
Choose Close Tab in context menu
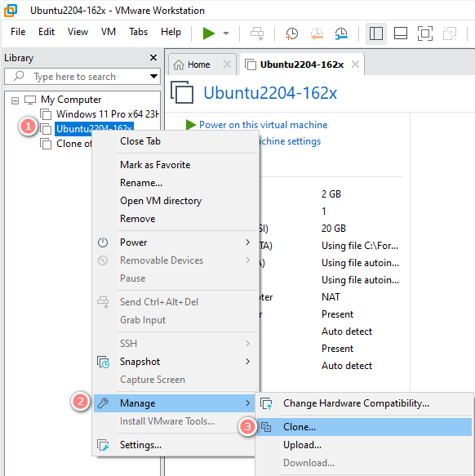click(176, 141)
